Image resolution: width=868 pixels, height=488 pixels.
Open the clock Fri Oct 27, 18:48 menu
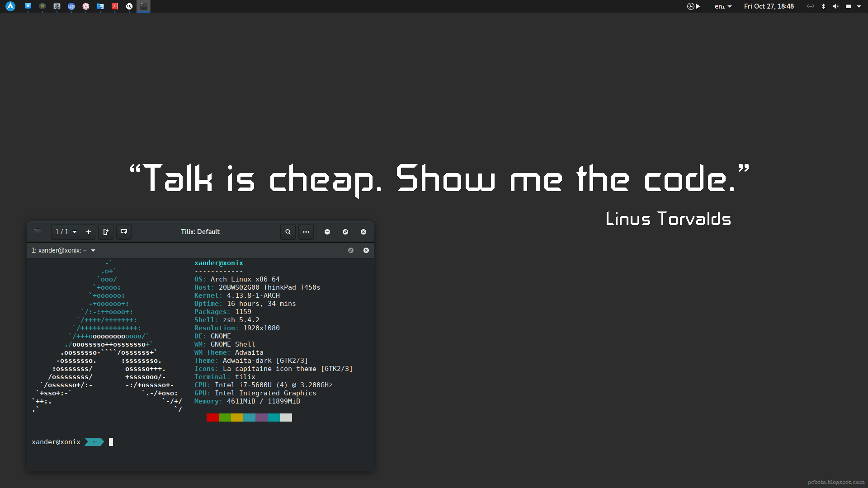769,6
